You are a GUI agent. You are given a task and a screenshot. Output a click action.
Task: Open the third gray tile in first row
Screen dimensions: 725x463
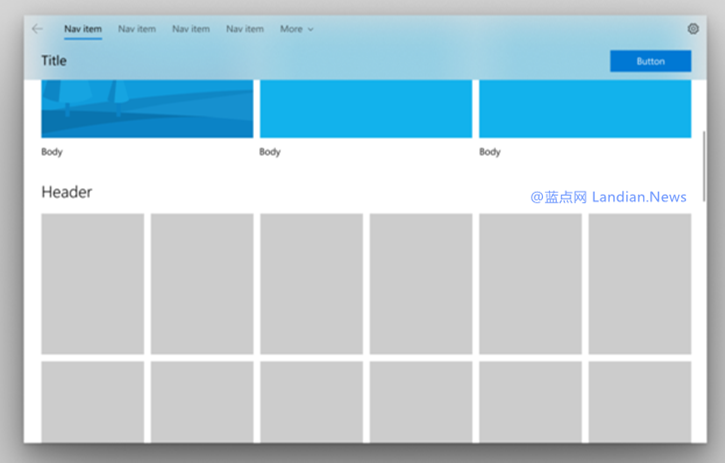pos(311,283)
